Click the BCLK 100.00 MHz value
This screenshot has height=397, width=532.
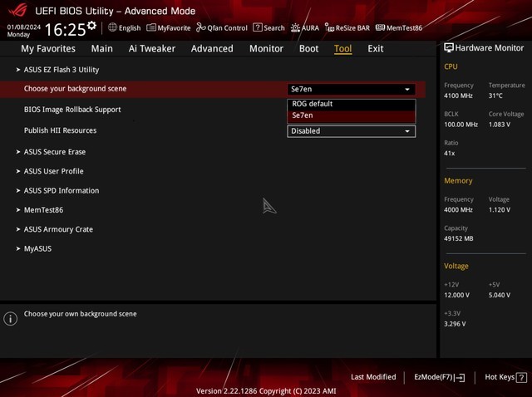pos(461,125)
